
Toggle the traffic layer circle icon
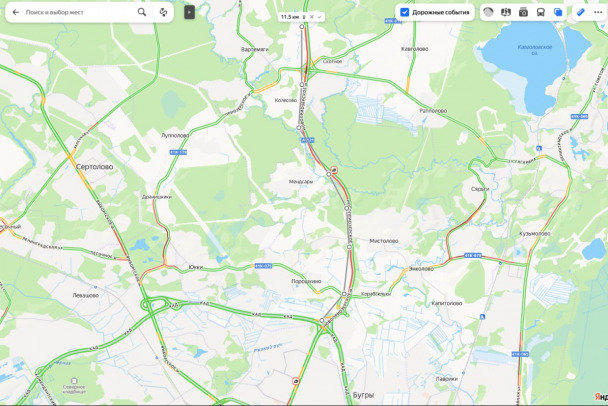(x=488, y=12)
